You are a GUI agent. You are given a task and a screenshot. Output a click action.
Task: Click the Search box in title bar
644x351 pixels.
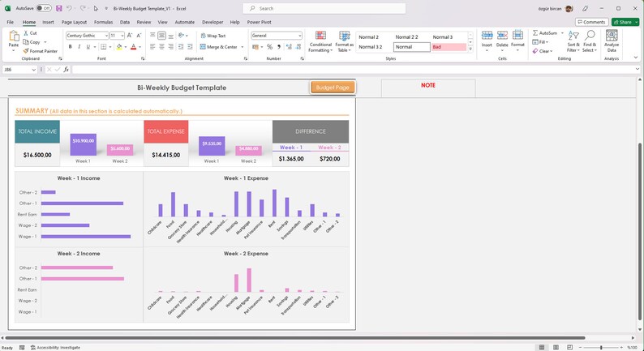[324, 8]
